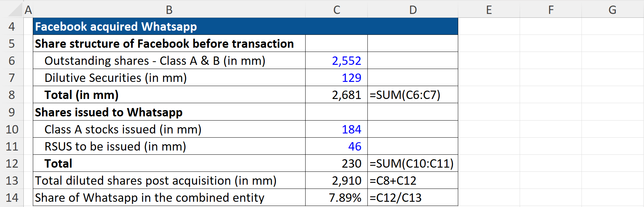This screenshot has width=644, height=207.
Task: Select row 8 header
Action: tap(12, 95)
